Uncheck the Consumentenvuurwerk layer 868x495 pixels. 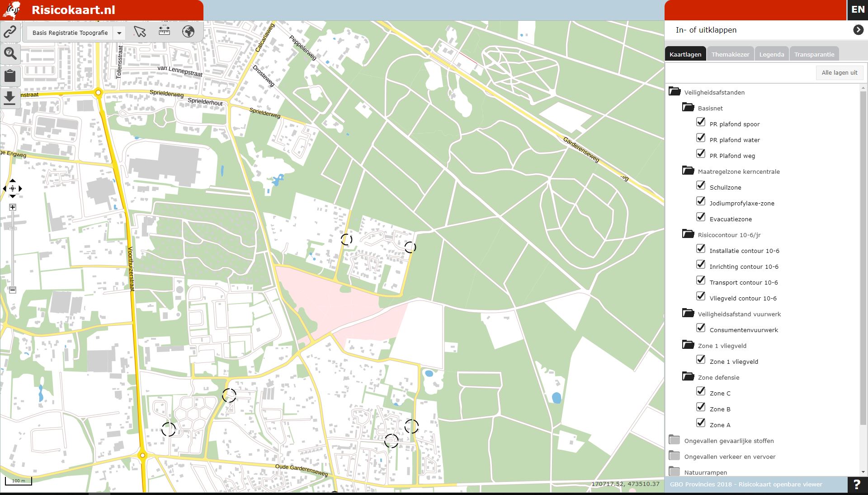701,328
